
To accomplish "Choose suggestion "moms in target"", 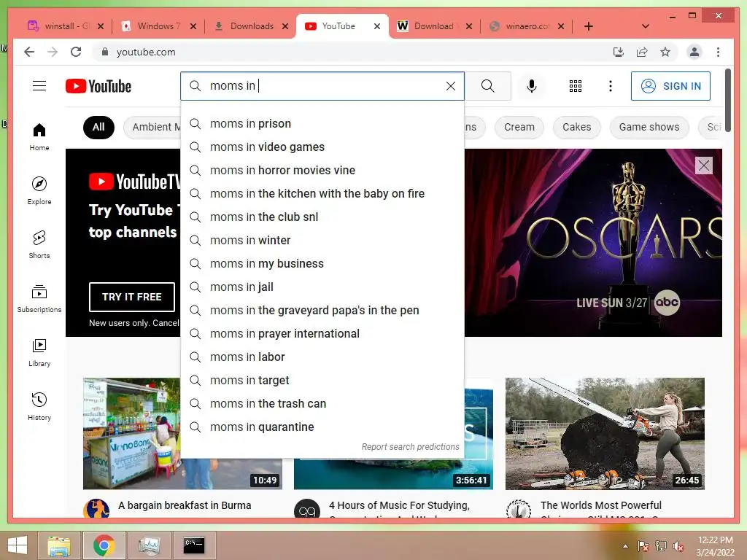I will tap(322, 381).
